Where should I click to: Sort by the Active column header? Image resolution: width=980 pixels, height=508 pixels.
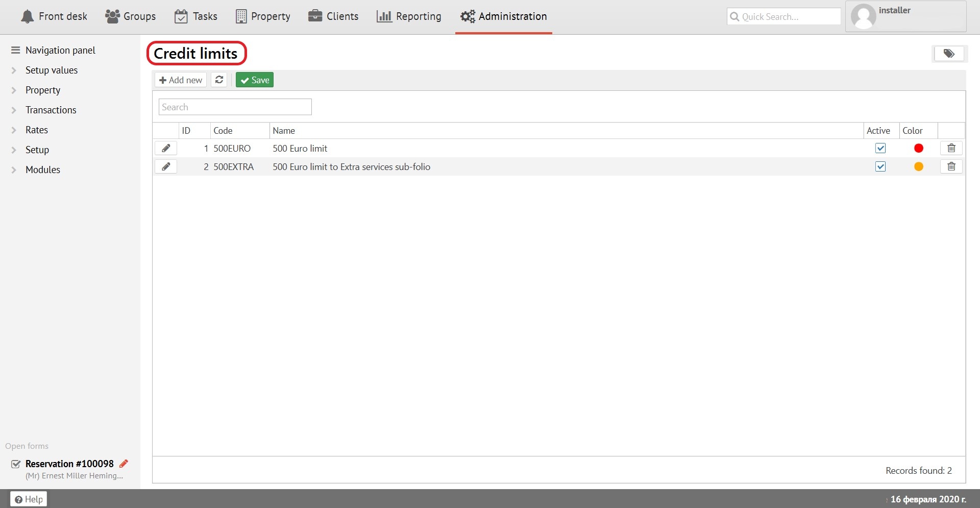(881, 131)
